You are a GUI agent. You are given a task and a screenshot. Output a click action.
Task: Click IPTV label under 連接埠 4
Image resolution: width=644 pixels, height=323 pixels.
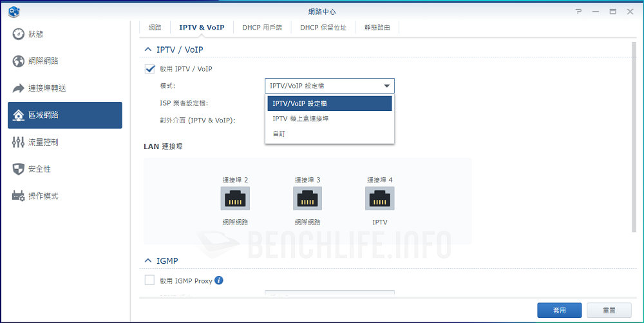379,222
